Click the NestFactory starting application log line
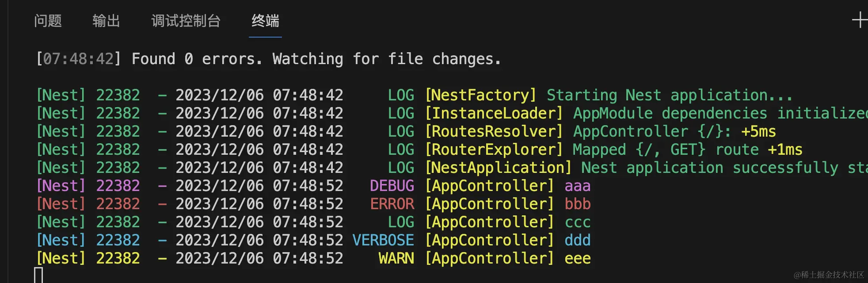The width and height of the screenshot is (868, 283). (x=415, y=95)
